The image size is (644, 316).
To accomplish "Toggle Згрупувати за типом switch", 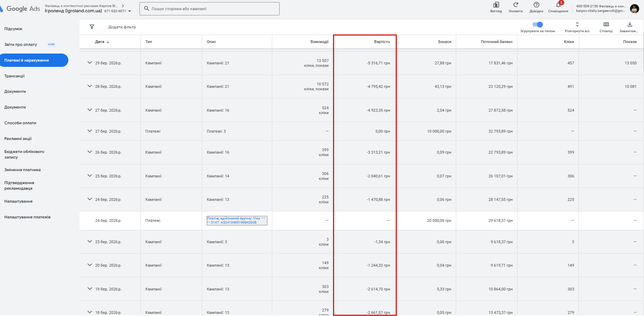I will 537,24.
